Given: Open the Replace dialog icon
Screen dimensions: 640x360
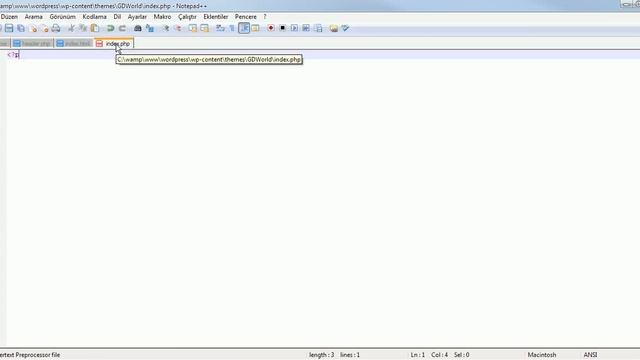Looking at the screenshot, I should (150, 28).
